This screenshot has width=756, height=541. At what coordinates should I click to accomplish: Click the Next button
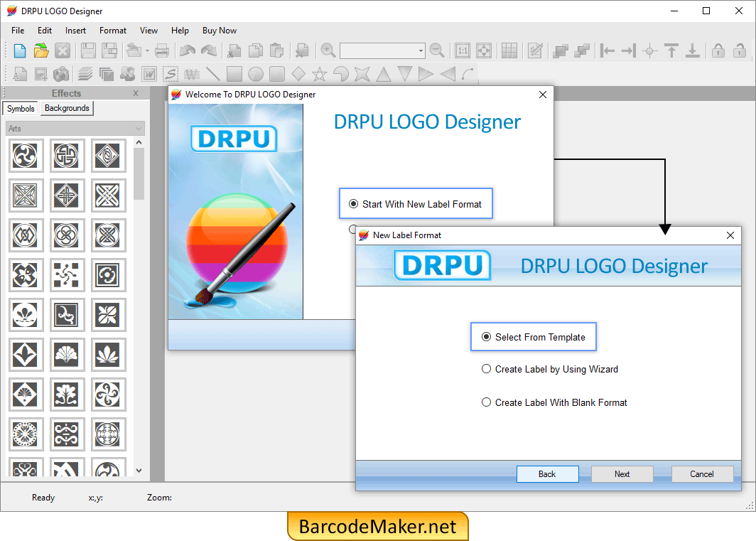pyautogui.click(x=622, y=474)
